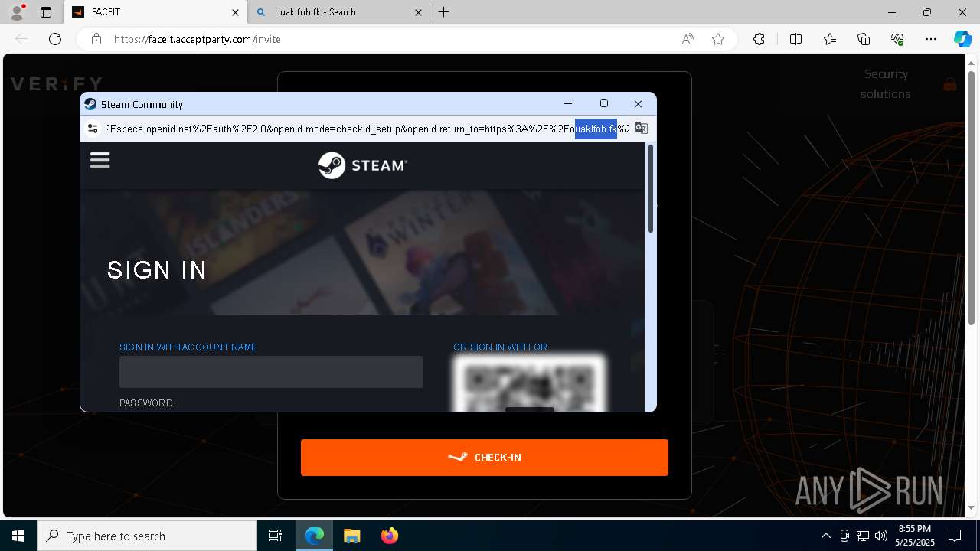Open File Explorer from taskbar

pyautogui.click(x=352, y=536)
